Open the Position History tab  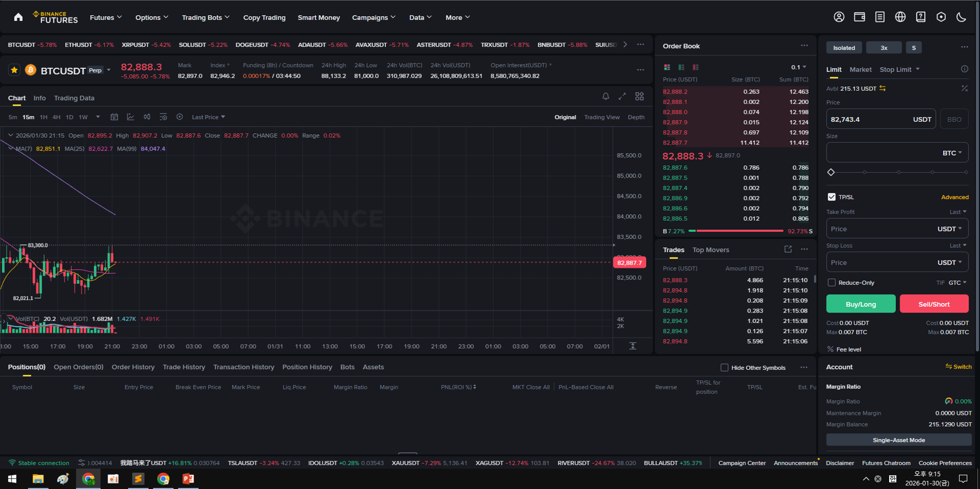(307, 367)
